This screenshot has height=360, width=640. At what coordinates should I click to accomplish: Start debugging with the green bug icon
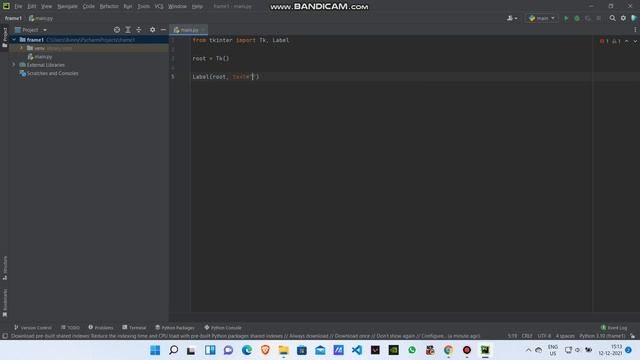577,18
